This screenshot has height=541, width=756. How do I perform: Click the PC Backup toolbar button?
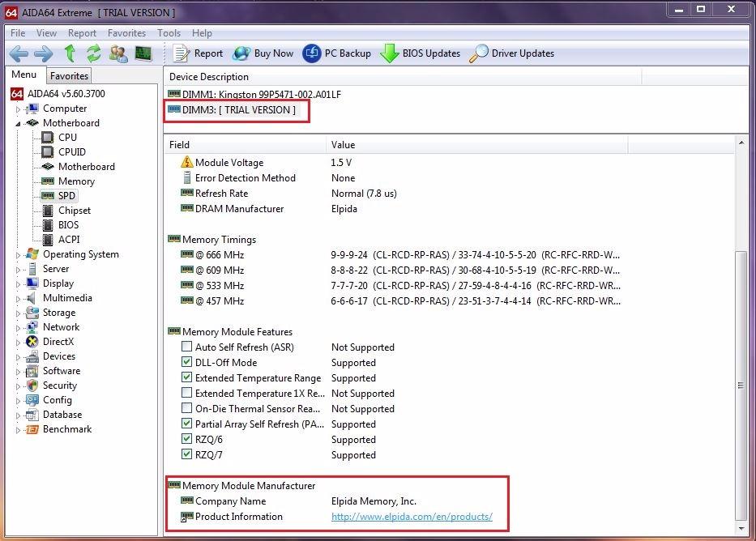click(337, 53)
